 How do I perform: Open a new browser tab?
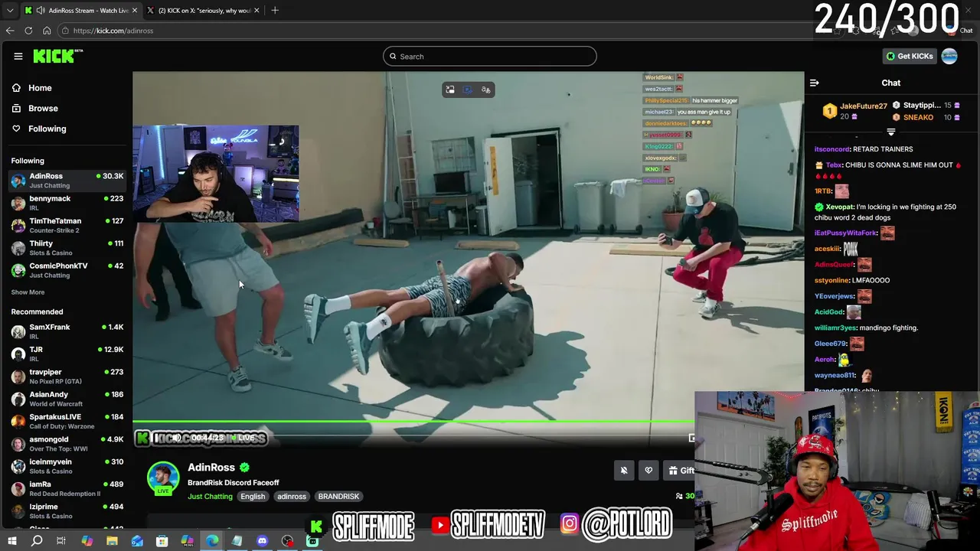coord(275,11)
